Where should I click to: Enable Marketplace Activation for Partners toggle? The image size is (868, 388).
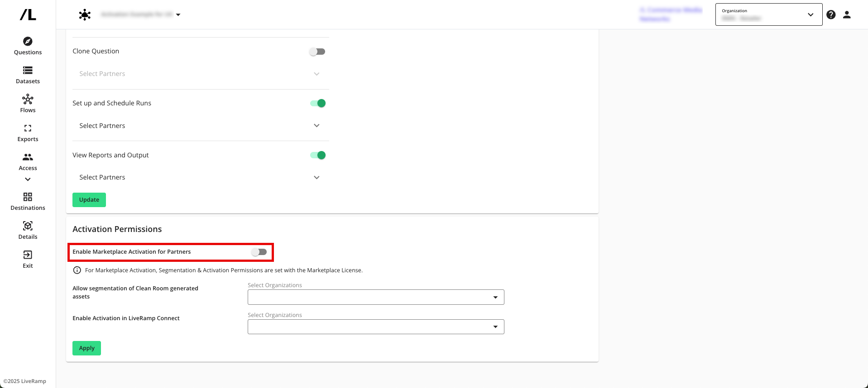(259, 252)
